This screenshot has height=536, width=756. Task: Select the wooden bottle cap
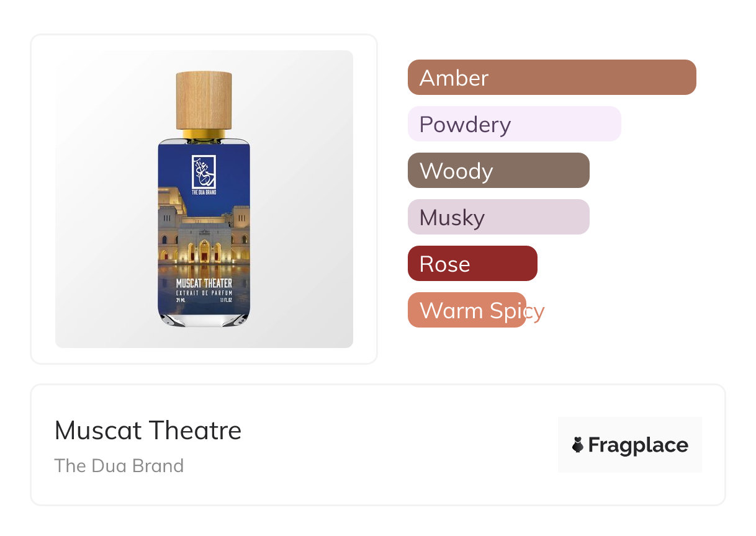204,100
